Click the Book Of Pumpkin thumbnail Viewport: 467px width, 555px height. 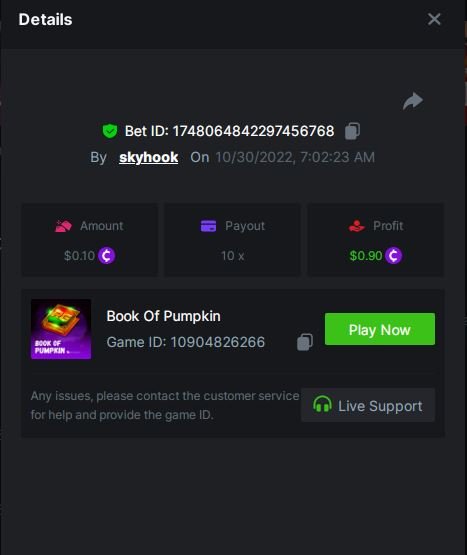61,329
